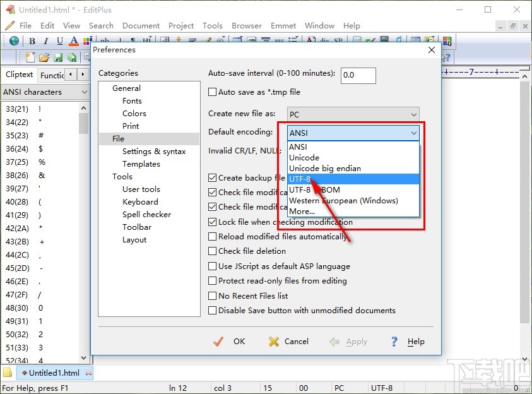Switch to the Cliptext tab
Viewport: 532px width, 394px height.
19,75
